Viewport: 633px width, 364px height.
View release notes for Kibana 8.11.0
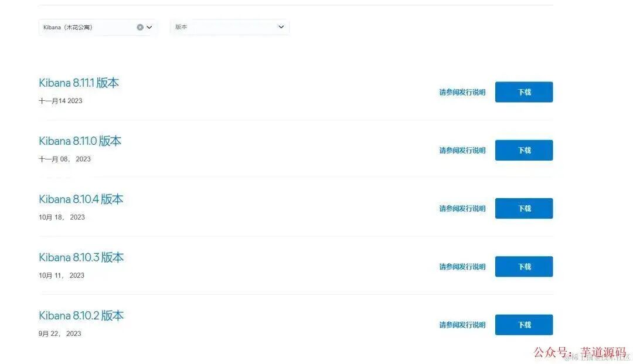tap(462, 150)
